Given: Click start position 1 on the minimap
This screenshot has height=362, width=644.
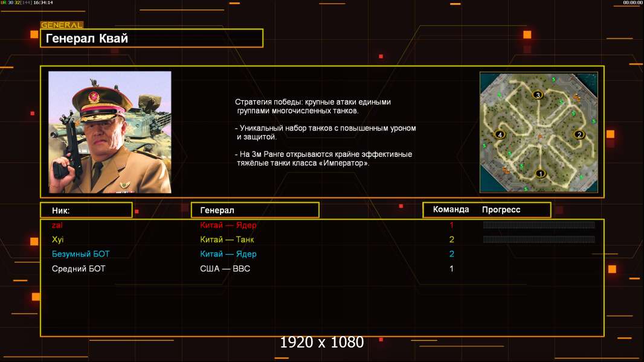Looking at the screenshot, I should (540, 174).
